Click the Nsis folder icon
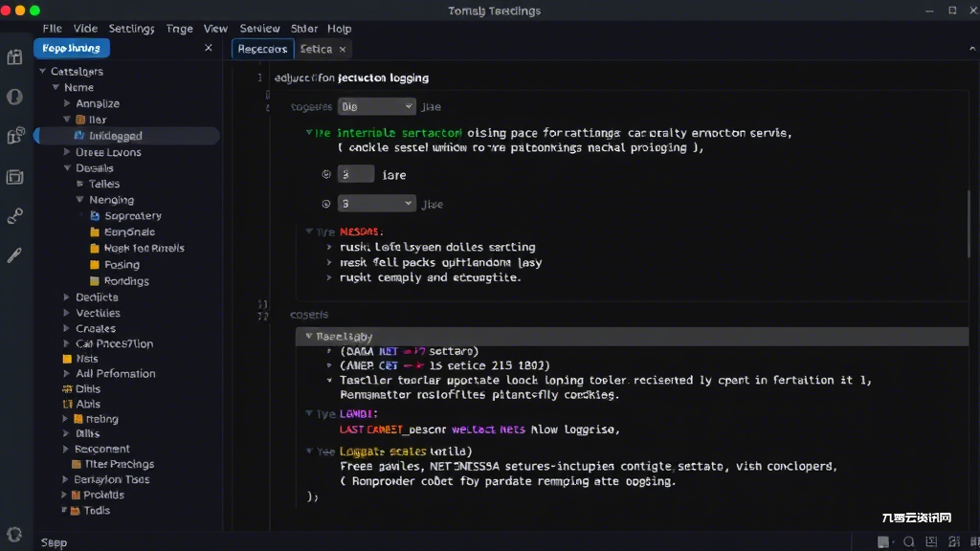Image resolution: width=980 pixels, height=551 pixels. [x=67, y=360]
